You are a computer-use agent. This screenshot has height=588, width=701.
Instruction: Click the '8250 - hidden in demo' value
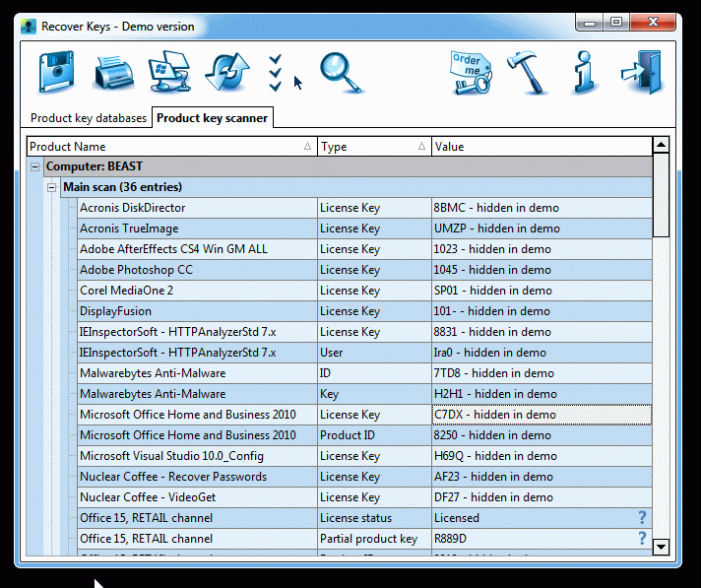coord(542,435)
